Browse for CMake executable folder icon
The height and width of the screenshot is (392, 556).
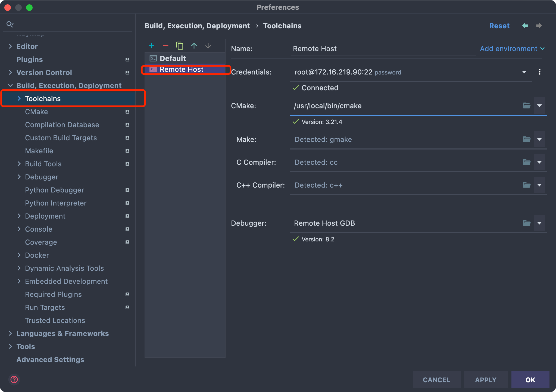point(527,106)
